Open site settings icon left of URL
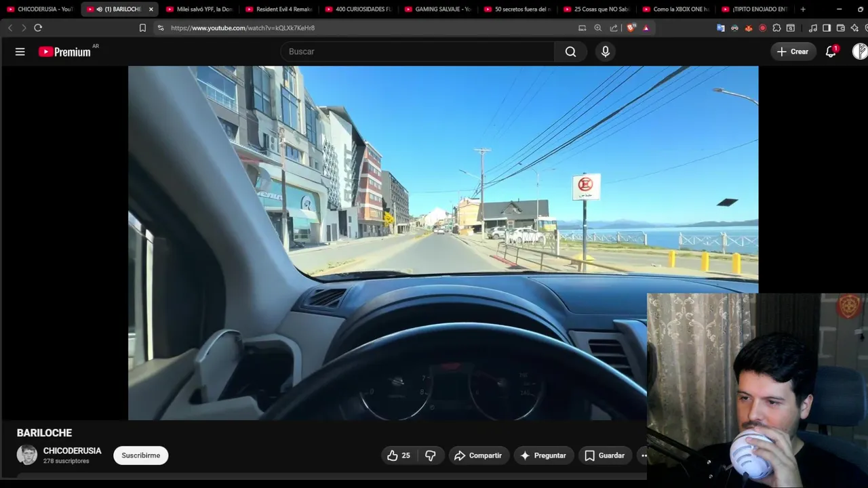 tap(161, 28)
